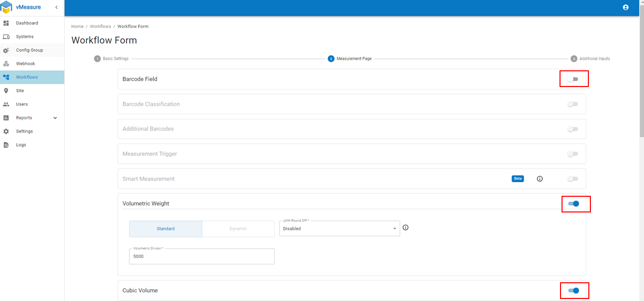Expand the Reports submenu arrow
Viewport: 644px width, 301px height.
point(55,118)
